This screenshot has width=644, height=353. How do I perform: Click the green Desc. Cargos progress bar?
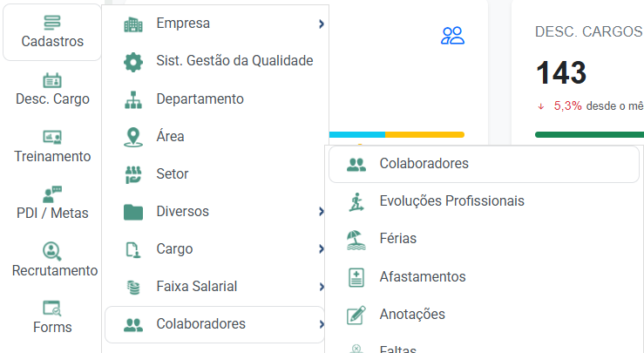pyautogui.click(x=589, y=134)
